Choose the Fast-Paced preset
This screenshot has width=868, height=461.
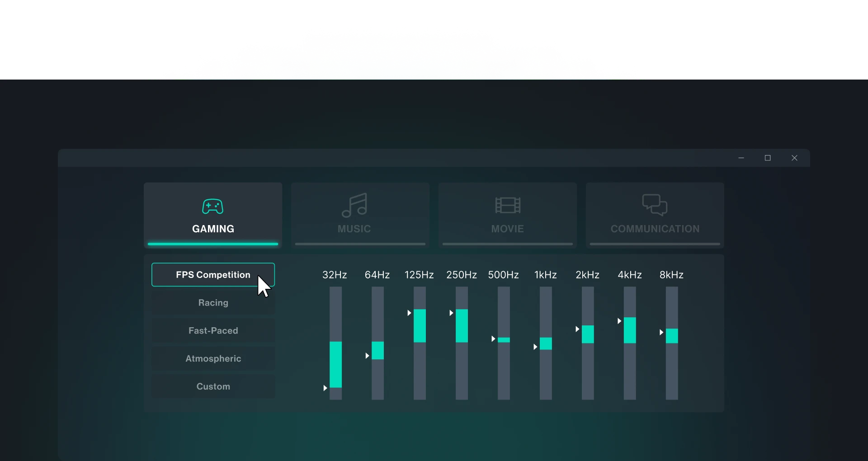pos(213,331)
